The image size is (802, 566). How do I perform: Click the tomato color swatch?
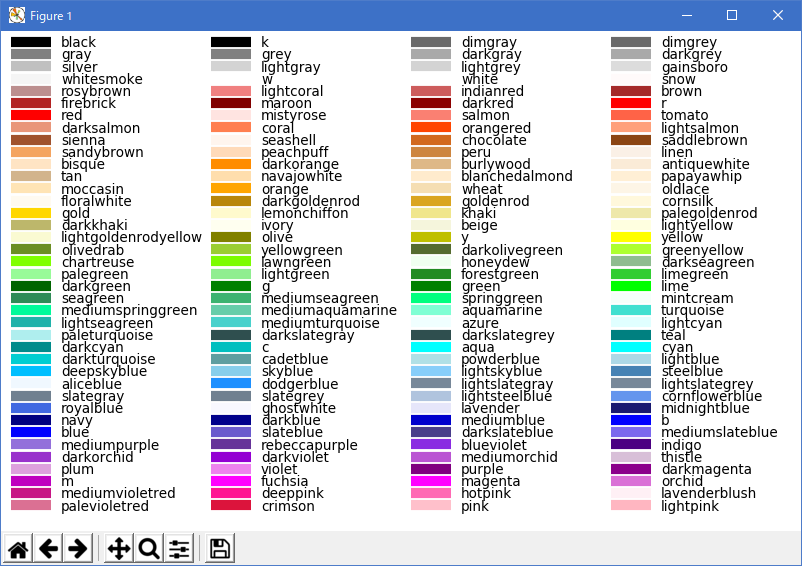[x=631, y=115]
